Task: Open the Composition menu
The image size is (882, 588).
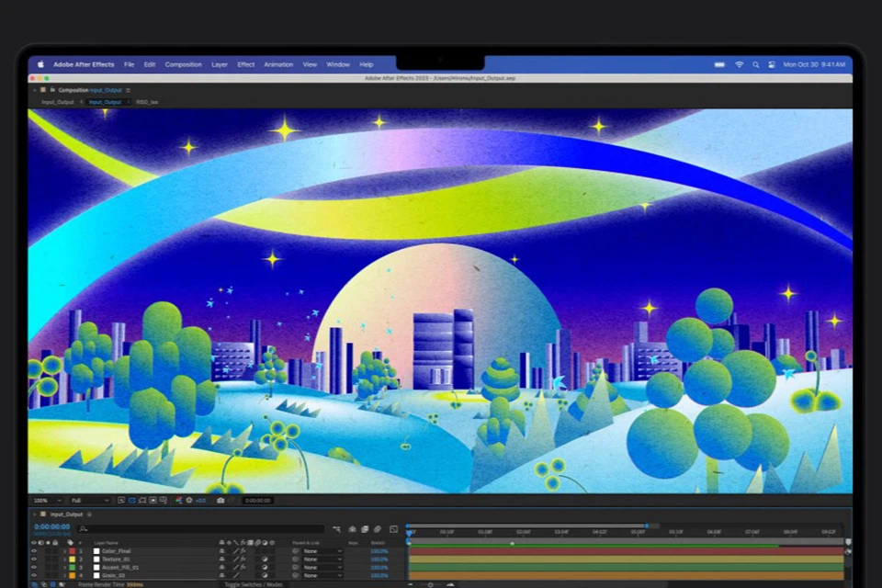Action: (183, 64)
